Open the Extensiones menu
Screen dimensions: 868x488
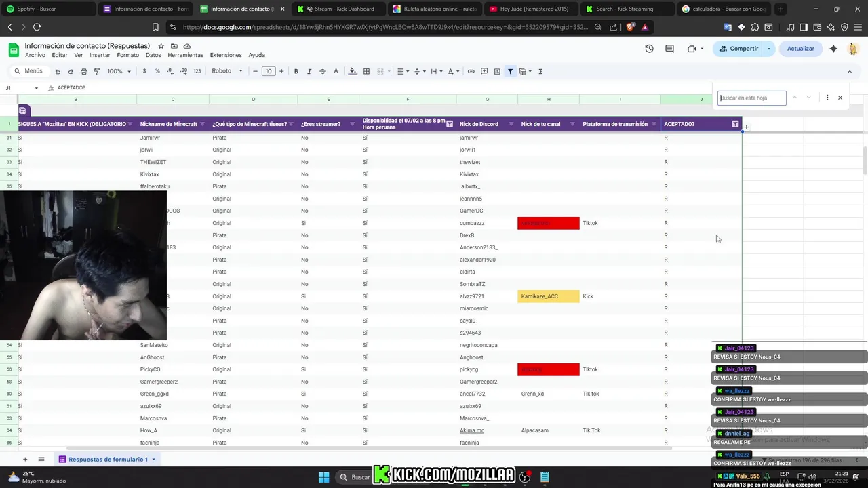(226, 55)
